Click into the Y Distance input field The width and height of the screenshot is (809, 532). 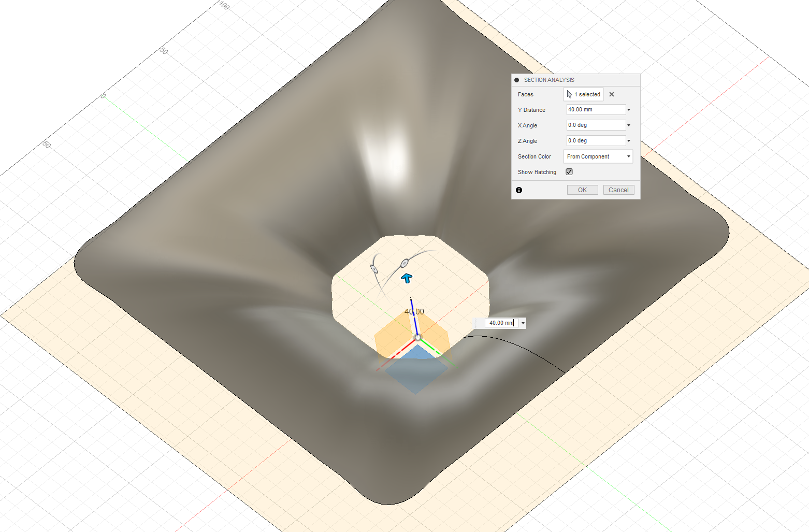coord(596,110)
